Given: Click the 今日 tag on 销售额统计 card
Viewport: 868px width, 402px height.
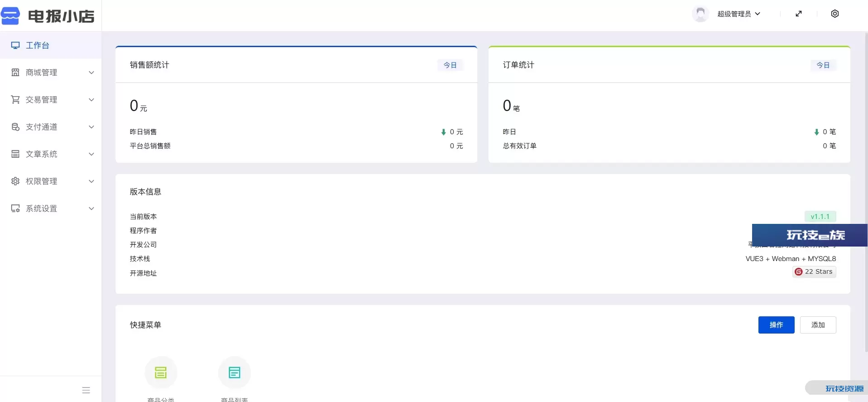Looking at the screenshot, I should pyautogui.click(x=450, y=65).
